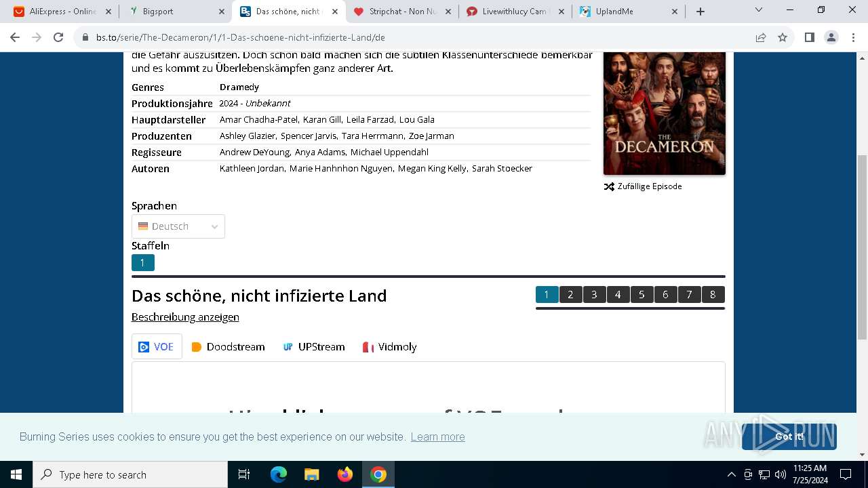
Task: Open the volume control tray icon
Action: pos(781,474)
